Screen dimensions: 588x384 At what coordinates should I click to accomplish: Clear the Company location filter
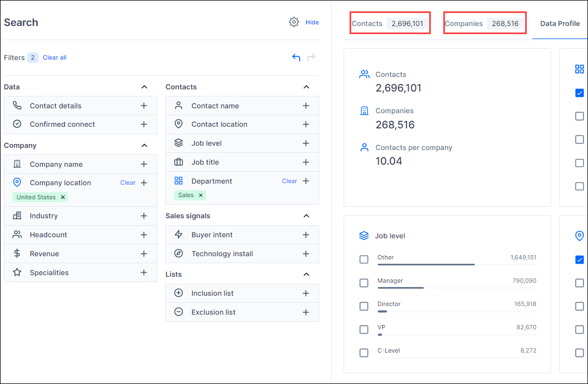pyautogui.click(x=127, y=183)
